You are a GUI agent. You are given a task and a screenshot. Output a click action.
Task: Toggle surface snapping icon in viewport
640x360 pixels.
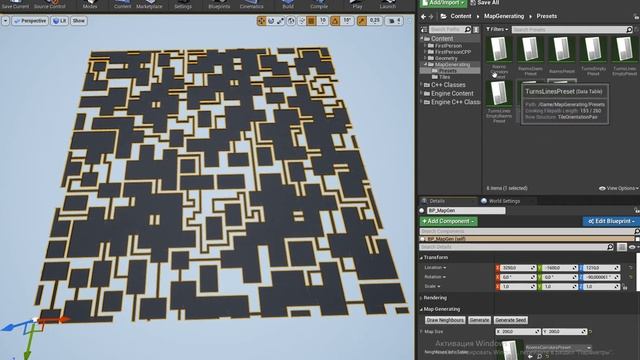click(302, 21)
